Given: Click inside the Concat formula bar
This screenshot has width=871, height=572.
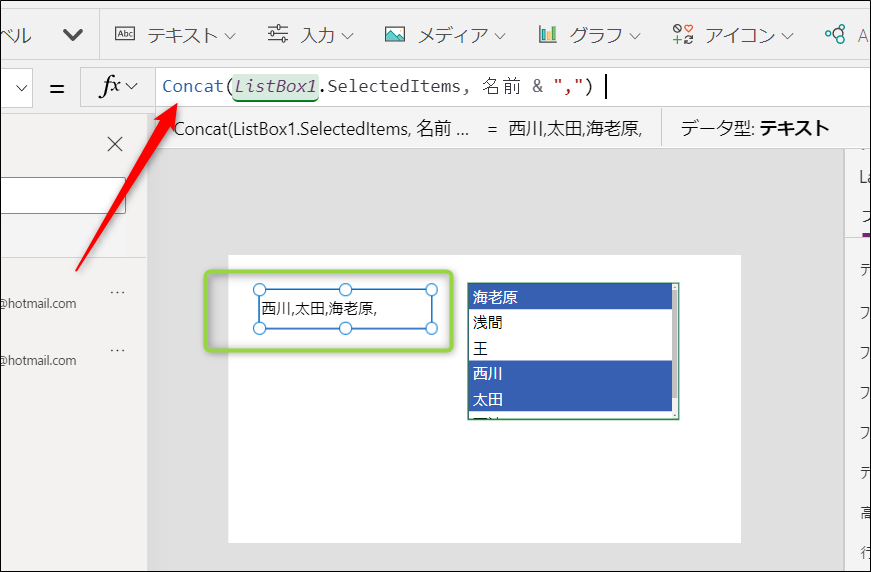Looking at the screenshot, I should (512, 87).
